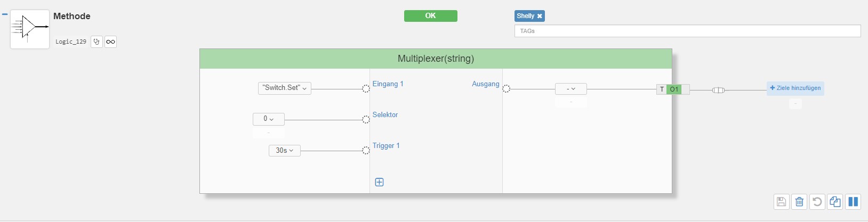Remove the Shelly tag

540,16
